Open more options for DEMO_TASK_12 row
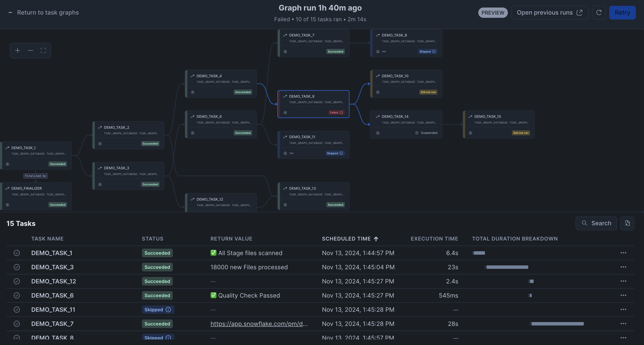 623,281
